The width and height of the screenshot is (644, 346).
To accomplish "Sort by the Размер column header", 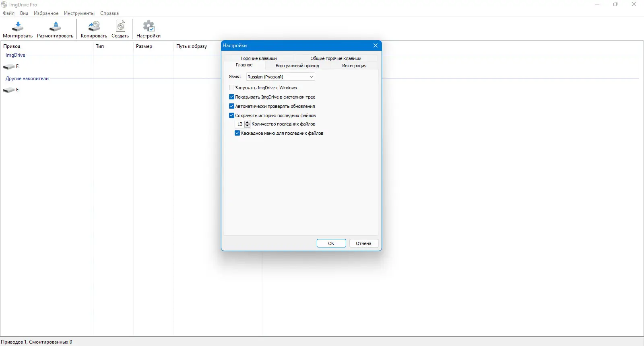I will pyautogui.click(x=153, y=46).
